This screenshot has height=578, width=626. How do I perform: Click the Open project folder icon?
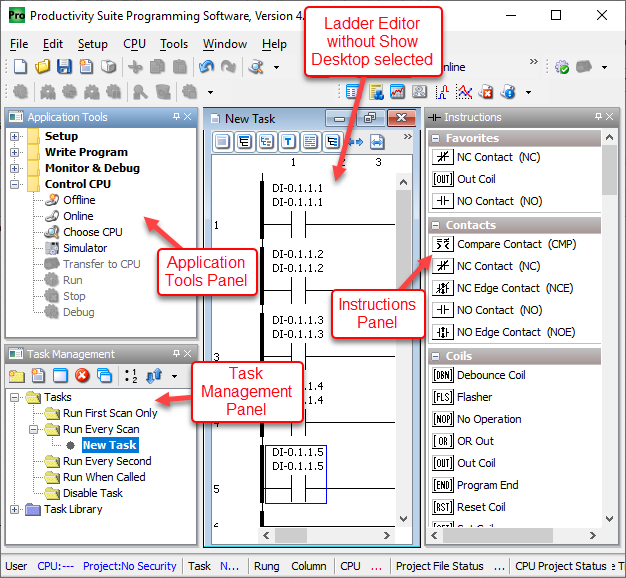pyautogui.click(x=42, y=67)
